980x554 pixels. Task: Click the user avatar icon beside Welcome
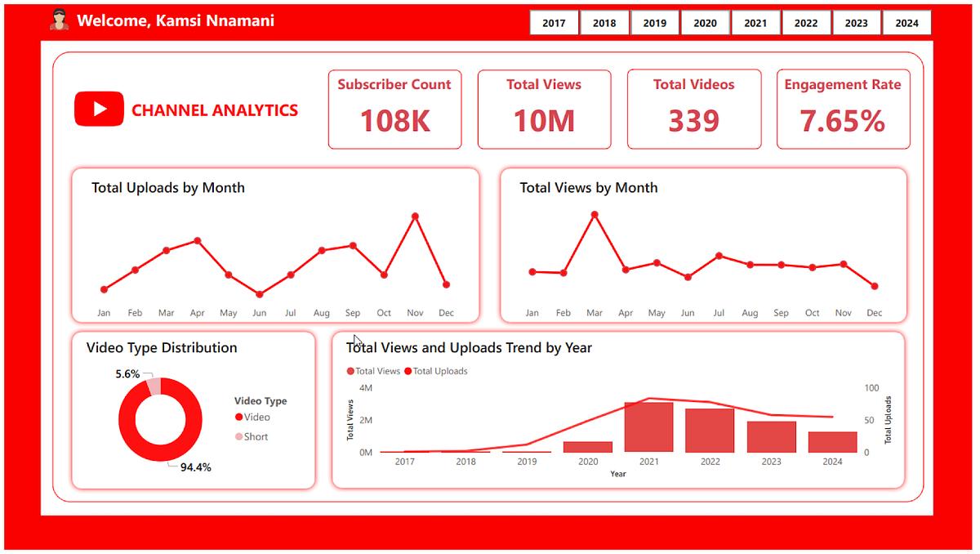coord(59,20)
